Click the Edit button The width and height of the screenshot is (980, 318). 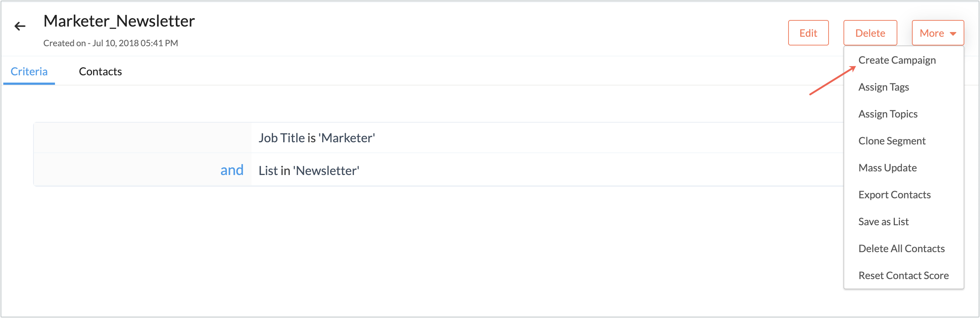808,33
